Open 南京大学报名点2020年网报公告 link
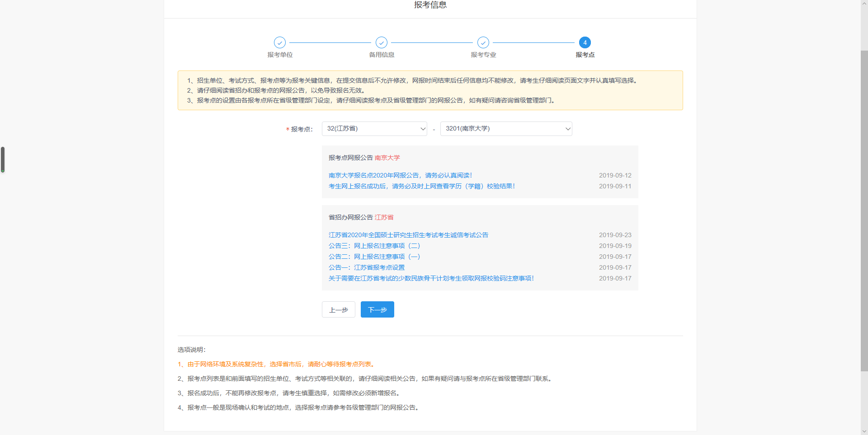The width and height of the screenshot is (868, 435). pos(400,175)
